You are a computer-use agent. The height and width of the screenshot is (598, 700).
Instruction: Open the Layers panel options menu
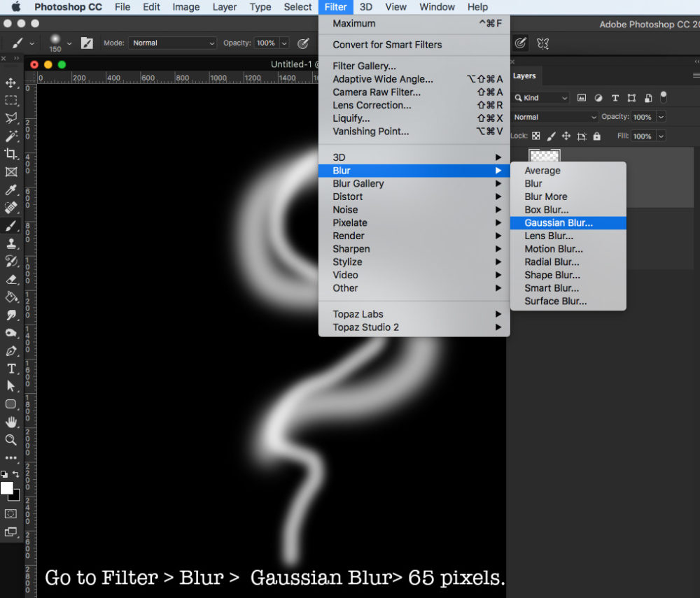(696, 76)
